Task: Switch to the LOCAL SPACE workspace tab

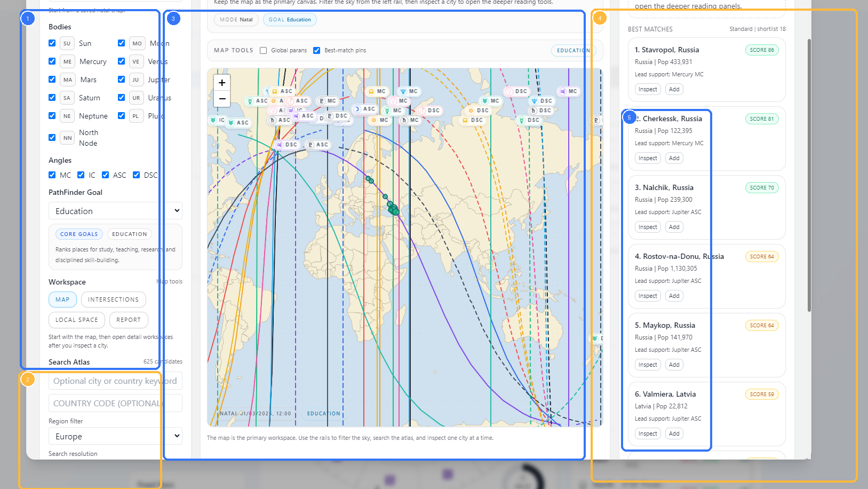Action: (77, 320)
